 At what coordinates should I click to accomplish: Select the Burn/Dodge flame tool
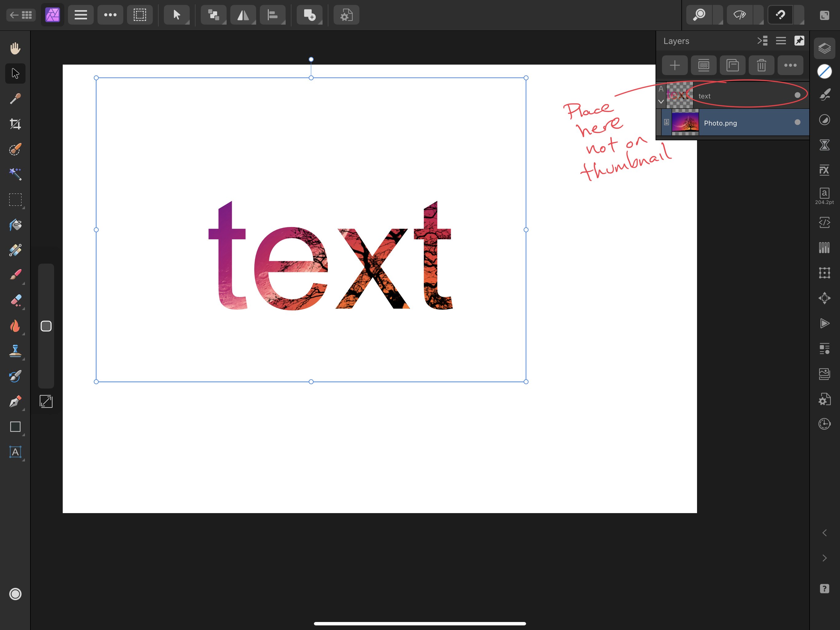(15, 326)
